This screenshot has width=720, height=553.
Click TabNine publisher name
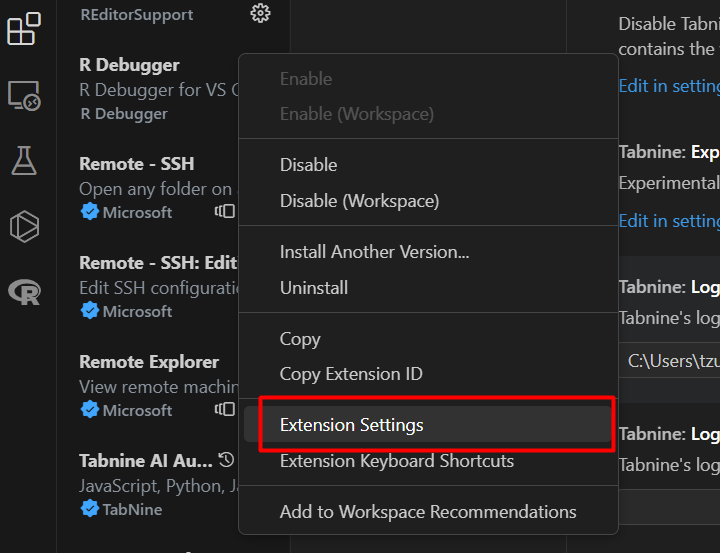132,509
